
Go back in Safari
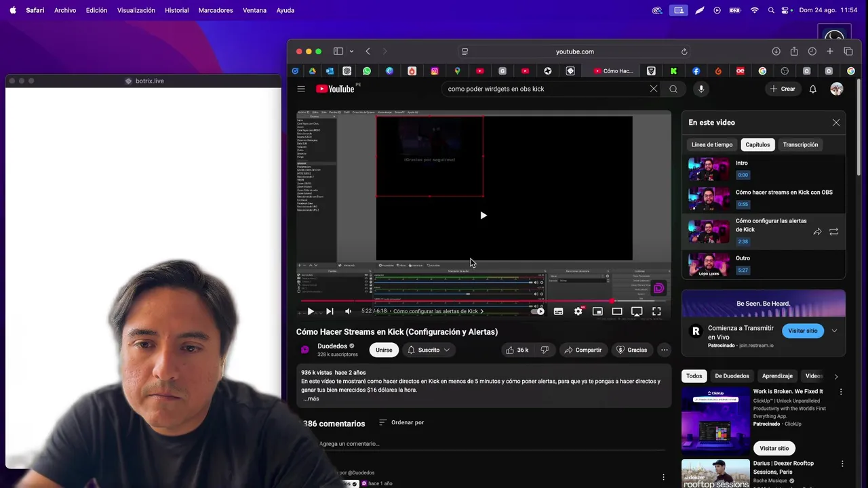[x=368, y=52]
